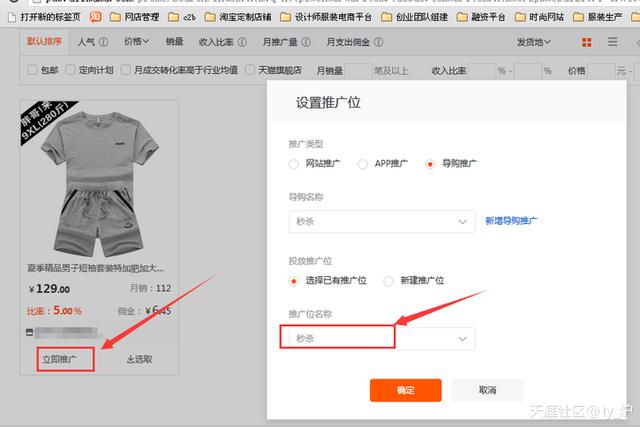Check the 包邮 checkbox
Viewport: 640px width, 427px height.
coord(32,70)
